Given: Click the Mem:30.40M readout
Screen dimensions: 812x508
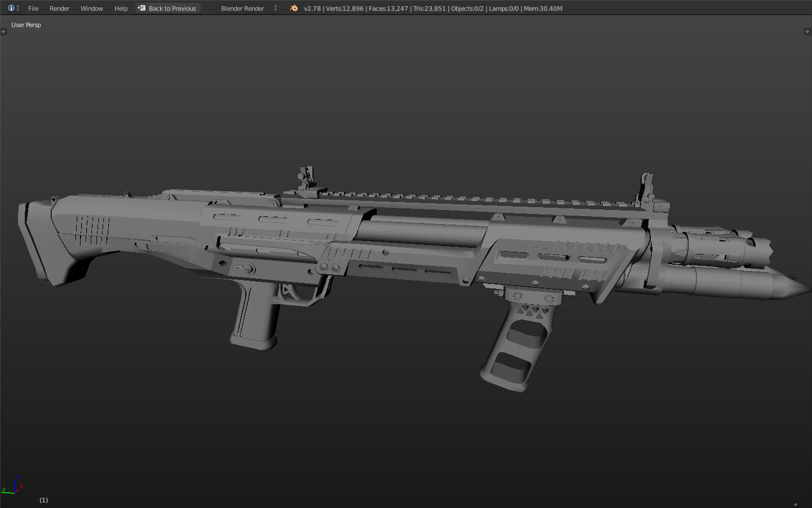Looking at the screenshot, I should [542, 8].
